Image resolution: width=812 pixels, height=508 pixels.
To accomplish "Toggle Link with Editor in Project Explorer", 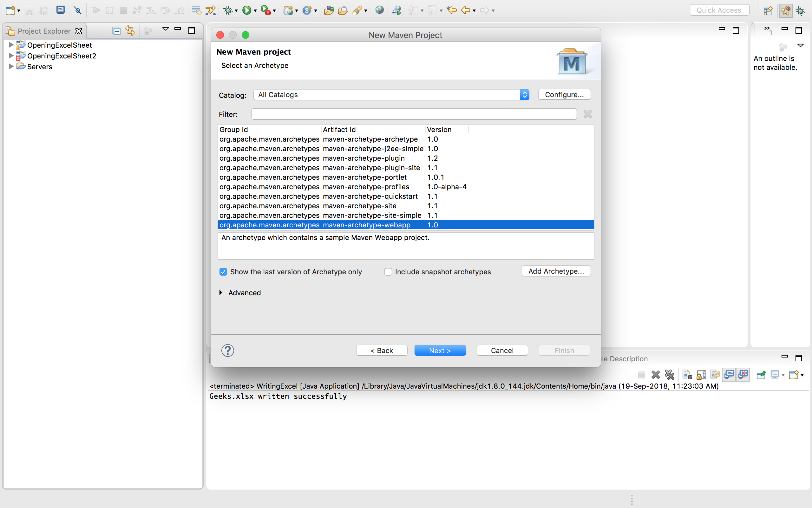I will (x=130, y=30).
